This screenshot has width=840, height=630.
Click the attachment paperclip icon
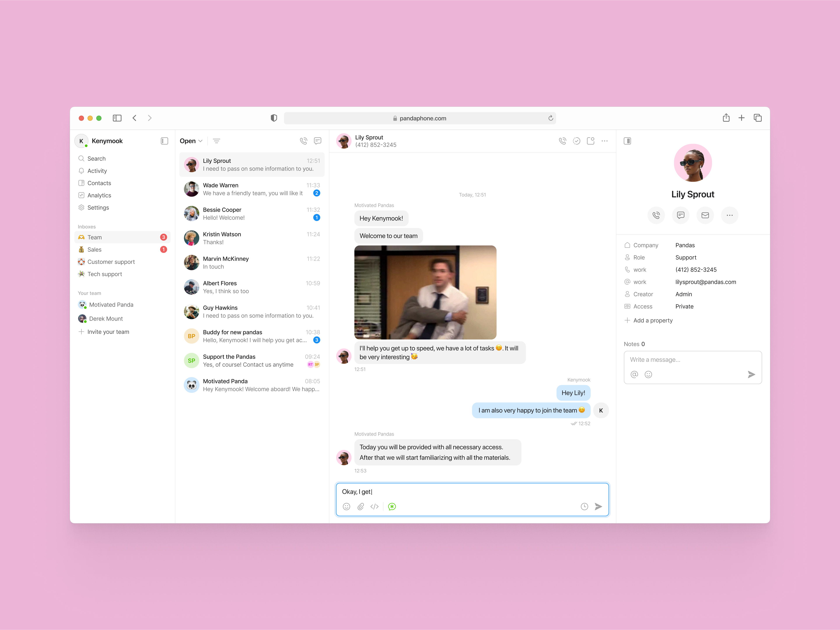(360, 506)
